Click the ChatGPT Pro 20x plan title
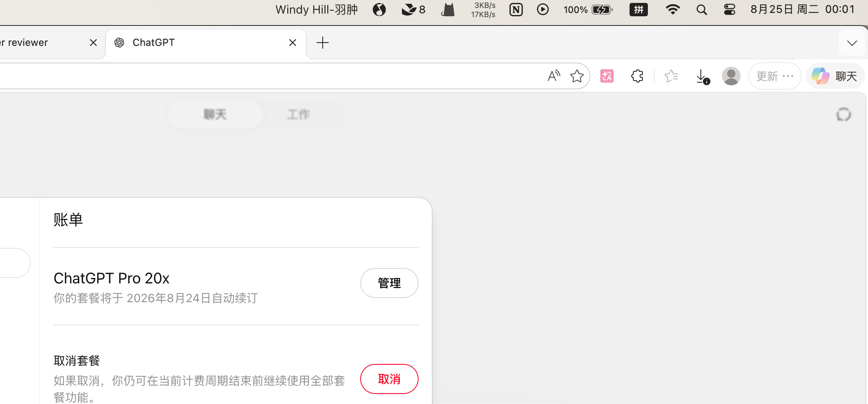 click(112, 278)
